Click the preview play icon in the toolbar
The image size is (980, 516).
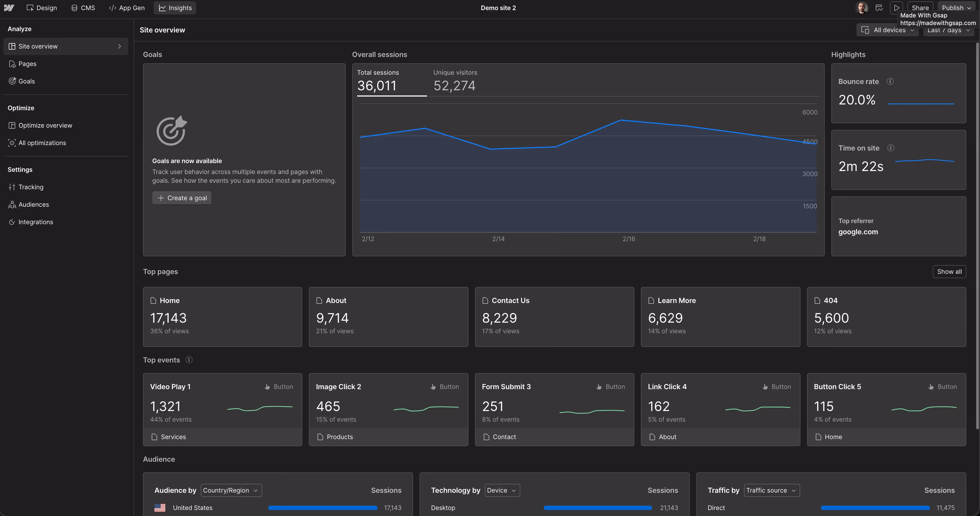pos(896,8)
